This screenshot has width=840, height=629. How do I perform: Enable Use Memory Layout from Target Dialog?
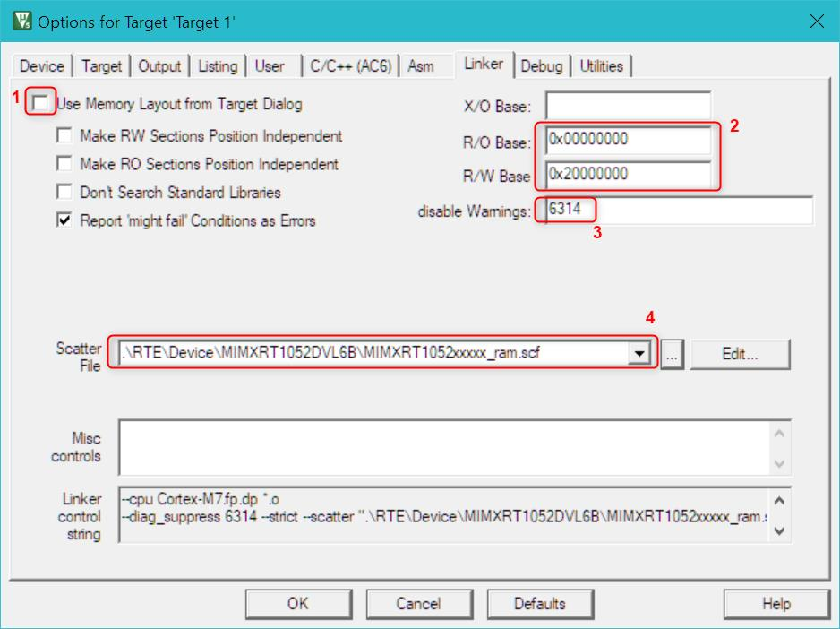[40, 102]
